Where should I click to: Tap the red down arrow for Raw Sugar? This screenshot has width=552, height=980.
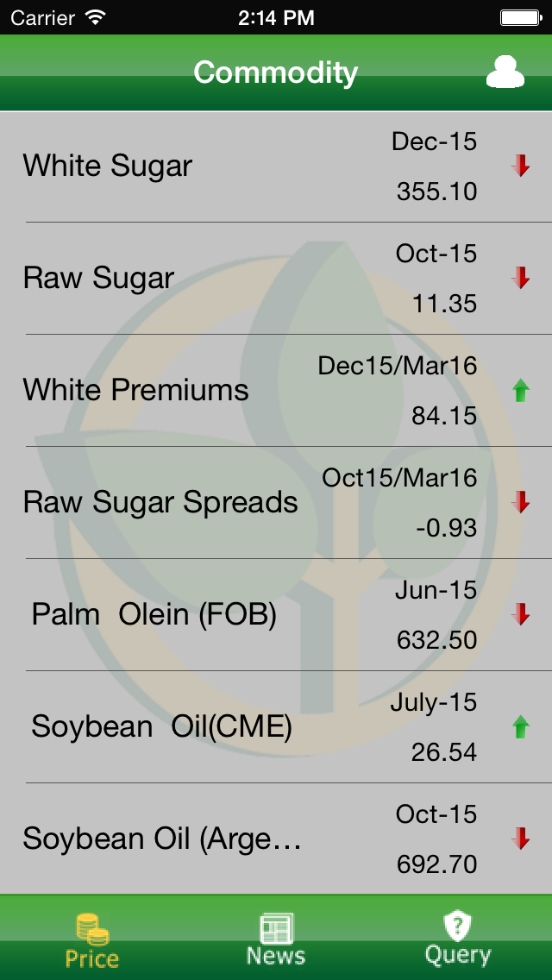tap(520, 278)
